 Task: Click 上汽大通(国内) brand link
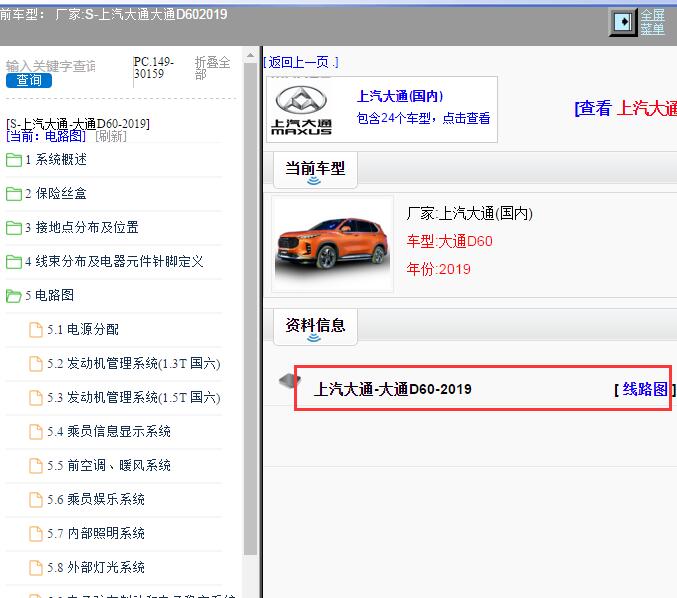(400, 96)
